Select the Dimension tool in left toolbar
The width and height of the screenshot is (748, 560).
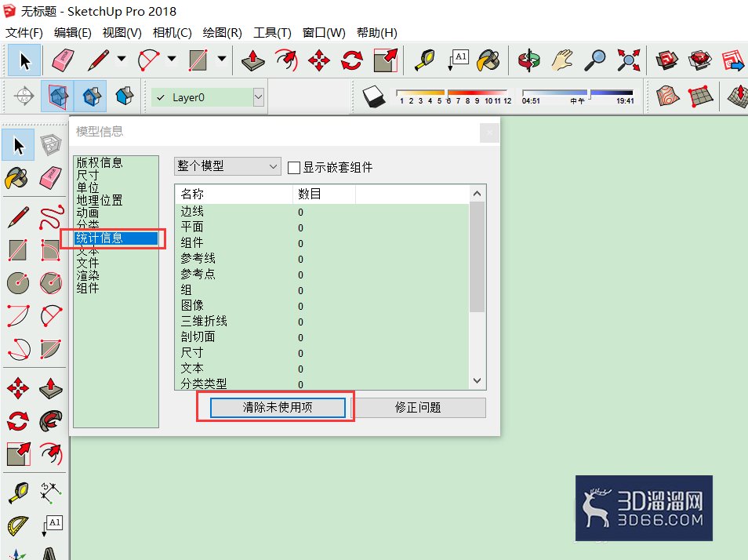(51, 492)
